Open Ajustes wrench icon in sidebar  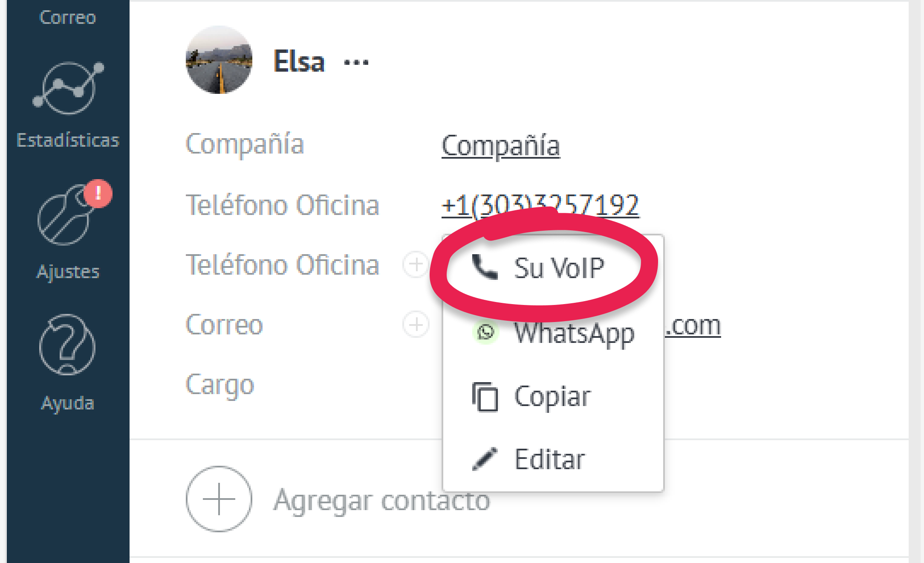click(64, 215)
